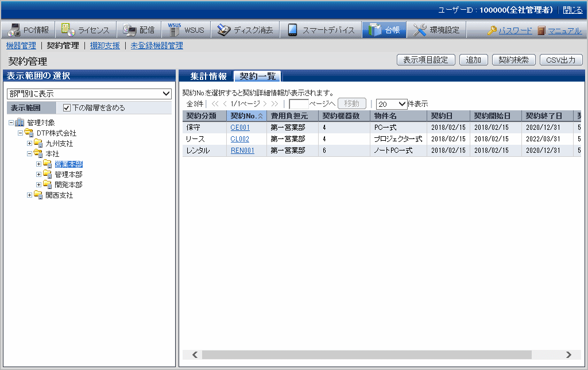Go to the 棚卸支援 submenu

pyautogui.click(x=105, y=45)
